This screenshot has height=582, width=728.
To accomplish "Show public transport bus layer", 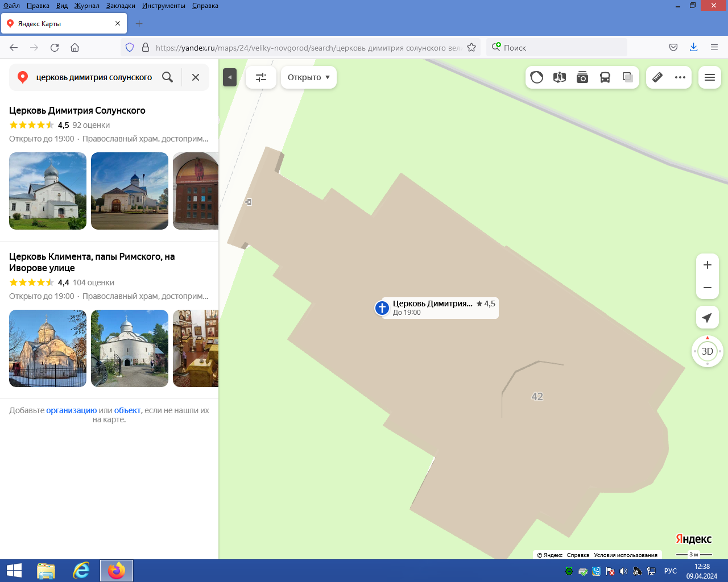I will (x=605, y=77).
